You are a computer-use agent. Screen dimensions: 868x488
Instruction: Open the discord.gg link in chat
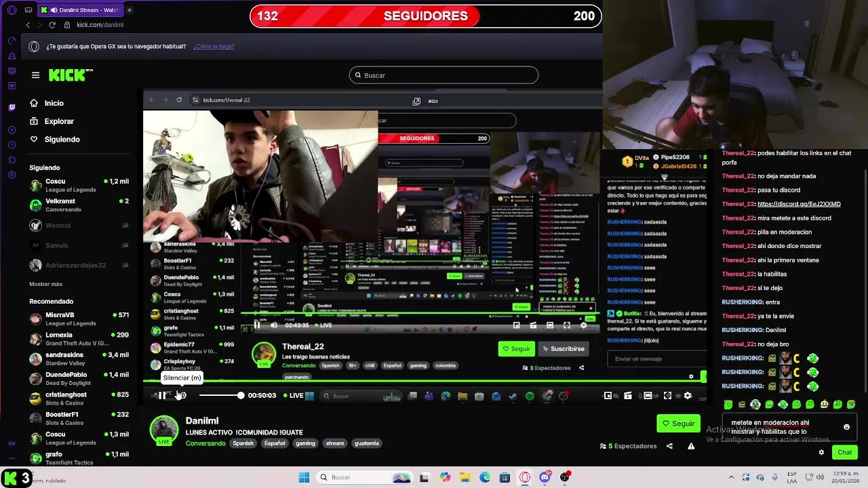(x=799, y=204)
